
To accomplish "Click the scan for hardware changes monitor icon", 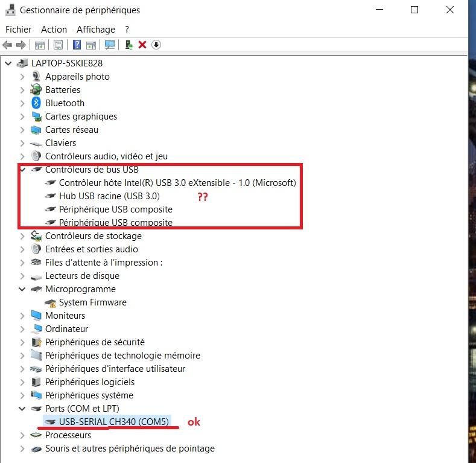I will [x=110, y=45].
